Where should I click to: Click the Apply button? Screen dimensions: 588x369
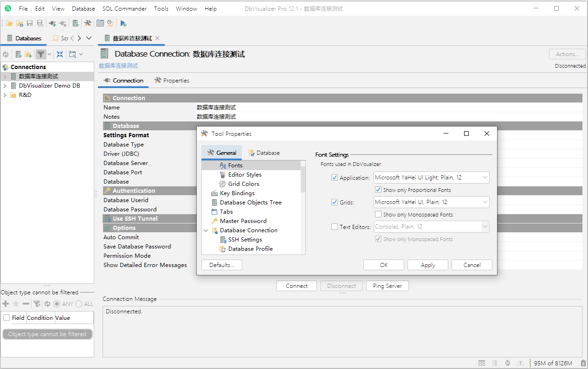[x=427, y=265]
